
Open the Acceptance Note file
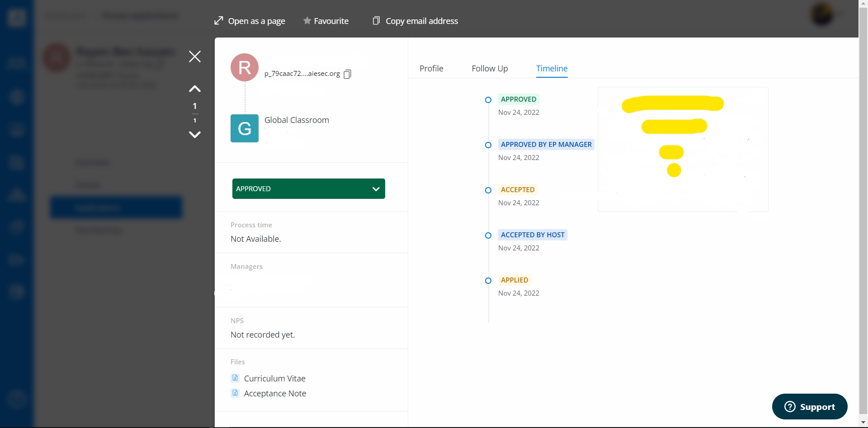click(x=275, y=393)
